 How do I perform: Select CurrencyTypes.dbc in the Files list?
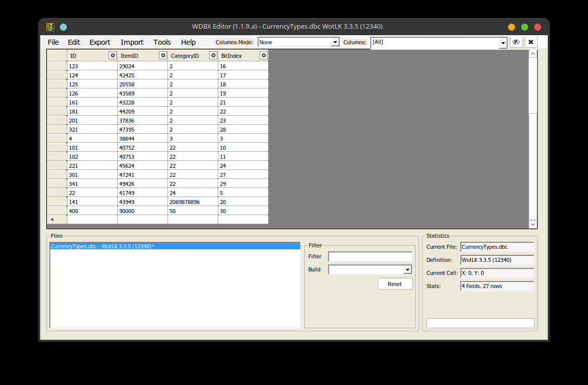(x=103, y=247)
